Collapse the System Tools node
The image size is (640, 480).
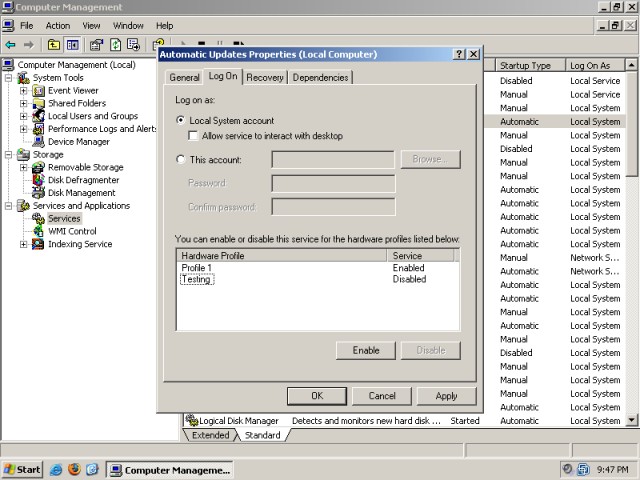tap(9, 78)
